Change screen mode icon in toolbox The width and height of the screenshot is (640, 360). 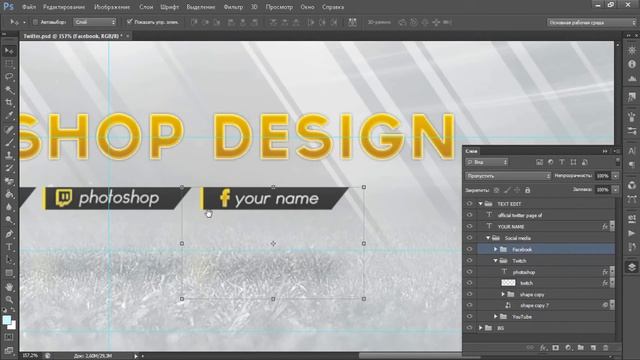click(9, 350)
